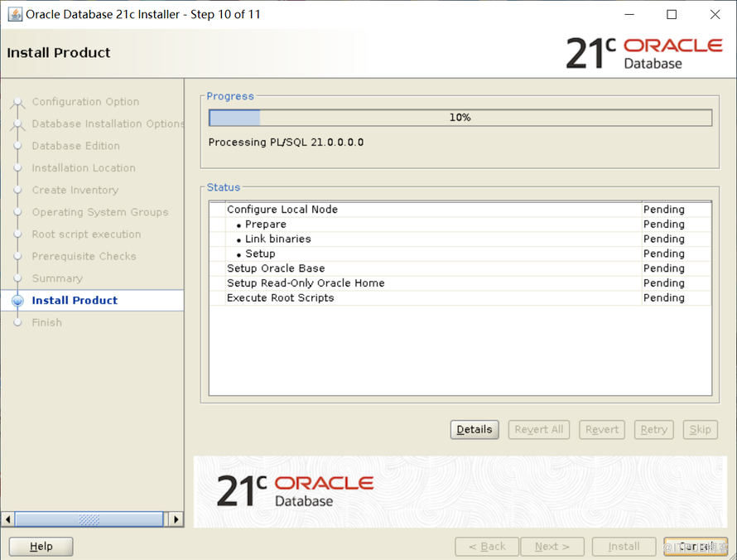Select the Configure Local Node status row
Viewport: 737px width, 560px height.
[460, 210]
